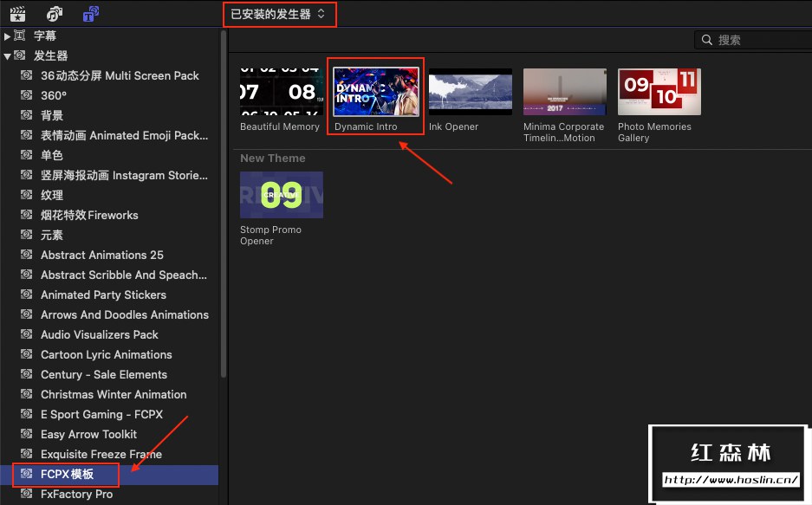This screenshot has height=505, width=812.
Task: Select the 元素 generator category
Action: (109, 235)
